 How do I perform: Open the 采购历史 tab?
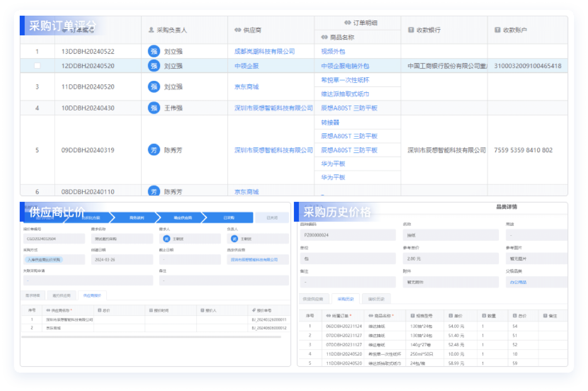coord(346,299)
